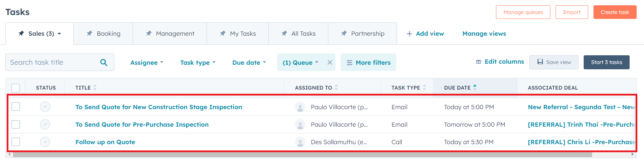The height and width of the screenshot is (162, 644).
Task: Open the Assignee filter dropdown
Action: 147,62
